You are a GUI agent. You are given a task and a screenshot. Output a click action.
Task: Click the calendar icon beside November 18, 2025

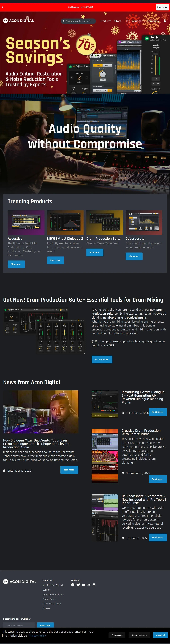click(x=123, y=473)
